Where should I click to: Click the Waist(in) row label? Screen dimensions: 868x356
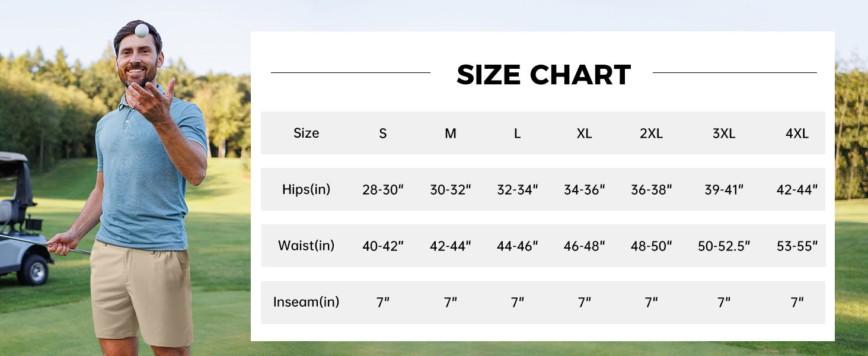[x=306, y=245]
